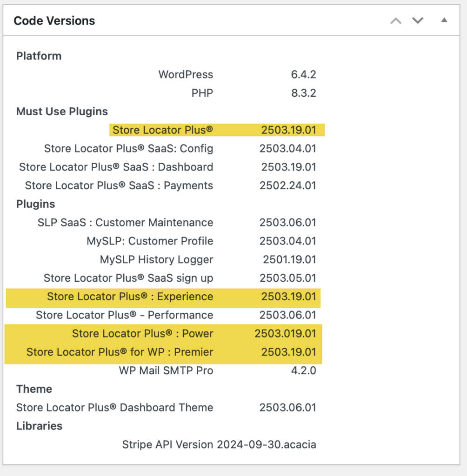Select the Power version "2503.019.01"
The height and width of the screenshot is (476, 467).
(x=285, y=334)
